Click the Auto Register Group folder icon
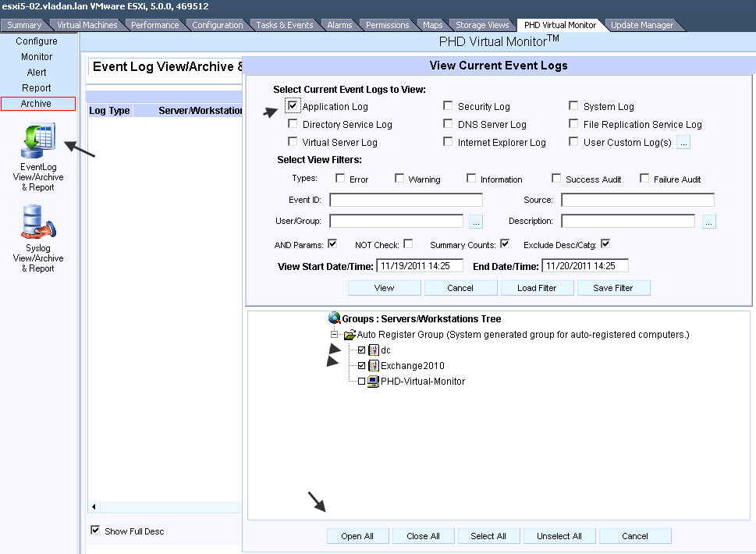This screenshot has width=756, height=554. point(350,334)
